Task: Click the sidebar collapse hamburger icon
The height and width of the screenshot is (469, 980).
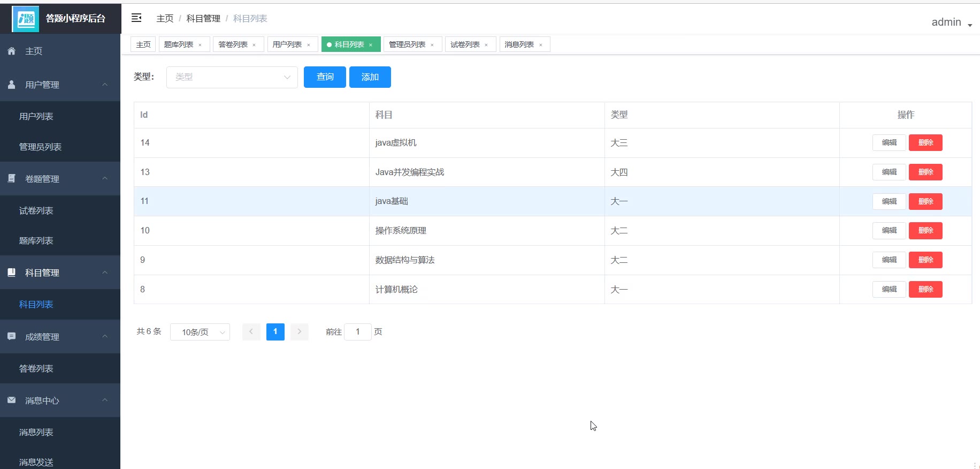Action: coord(136,18)
